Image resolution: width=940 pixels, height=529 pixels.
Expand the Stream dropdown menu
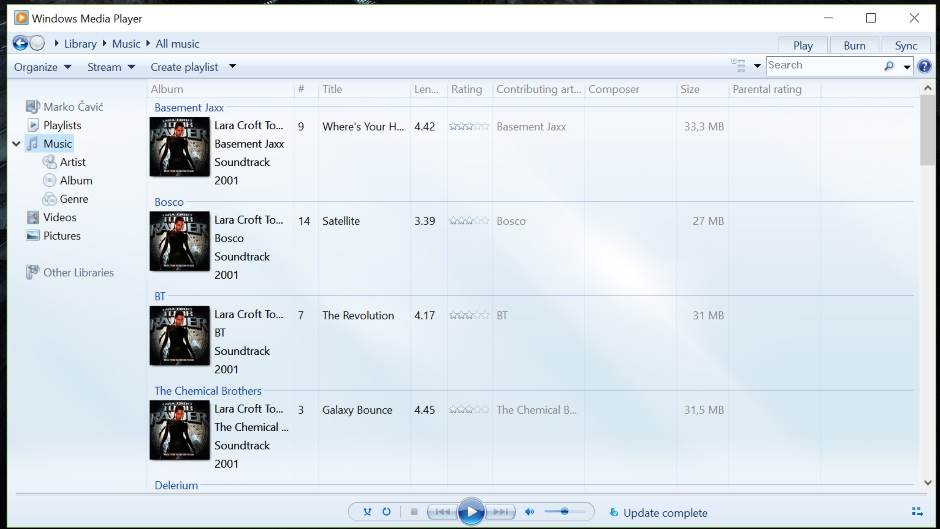[x=110, y=67]
